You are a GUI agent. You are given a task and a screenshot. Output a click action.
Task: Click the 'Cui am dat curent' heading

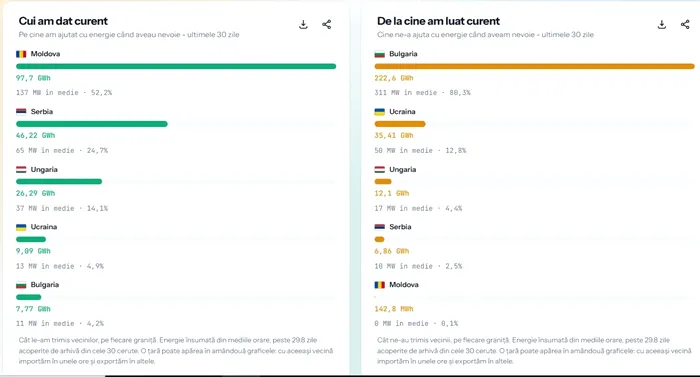[63, 21]
